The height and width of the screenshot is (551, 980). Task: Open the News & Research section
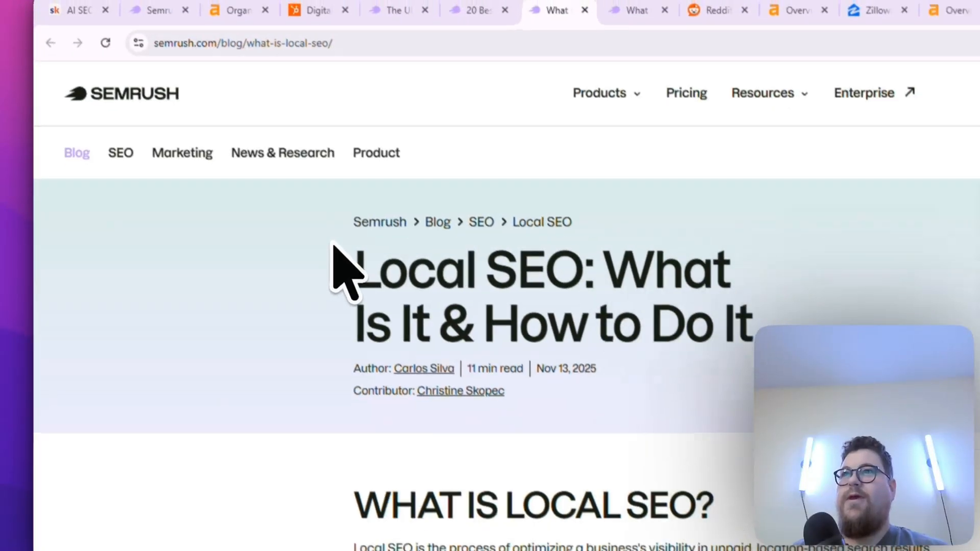(x=282, y=152)
